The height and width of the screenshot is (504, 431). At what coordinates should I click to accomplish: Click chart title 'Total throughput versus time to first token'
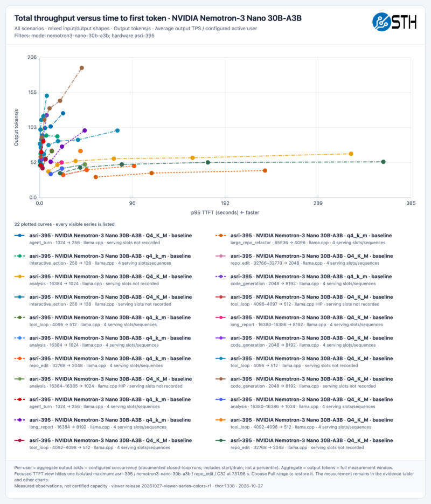point(91,18)
